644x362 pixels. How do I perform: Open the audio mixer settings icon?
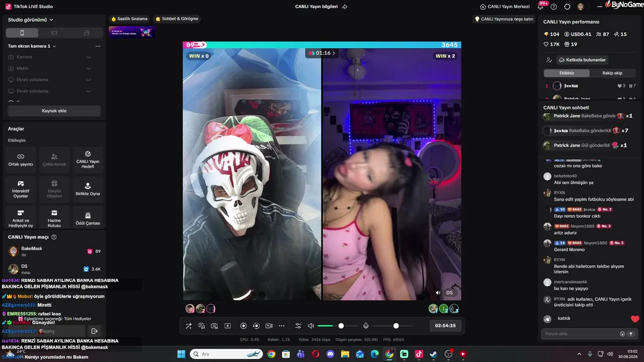[x=298, y=326]
